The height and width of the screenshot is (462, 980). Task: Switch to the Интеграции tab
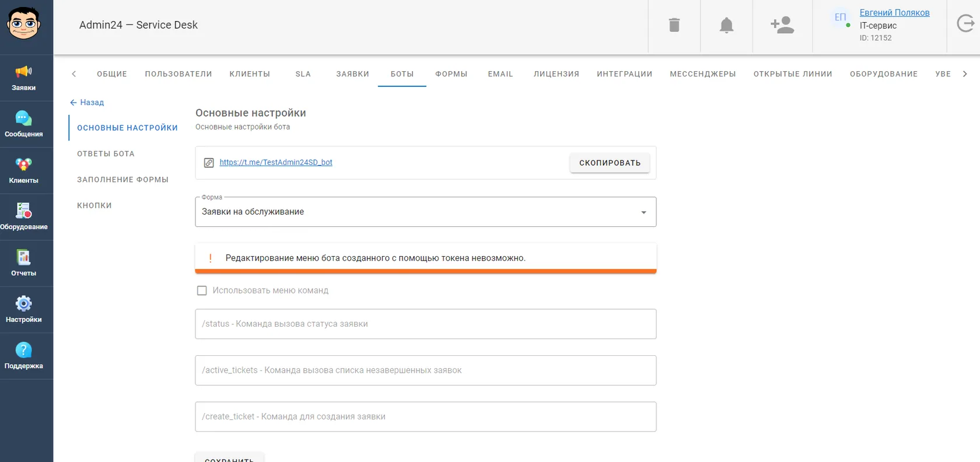pos(625,74)
